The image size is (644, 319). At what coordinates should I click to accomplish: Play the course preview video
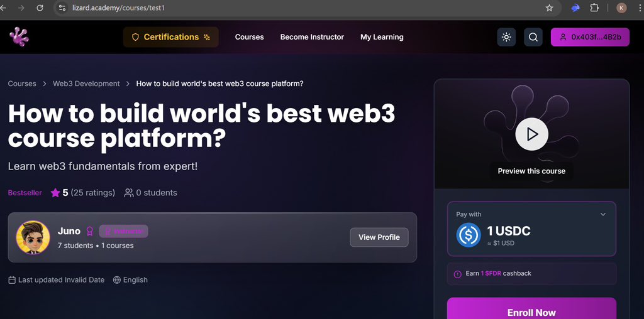[x=532, y=134]
